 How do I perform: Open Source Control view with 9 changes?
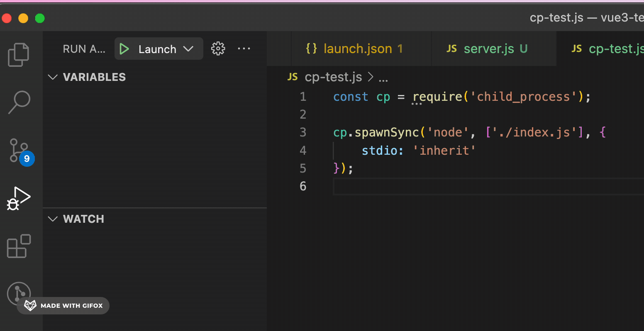point(19,151)
